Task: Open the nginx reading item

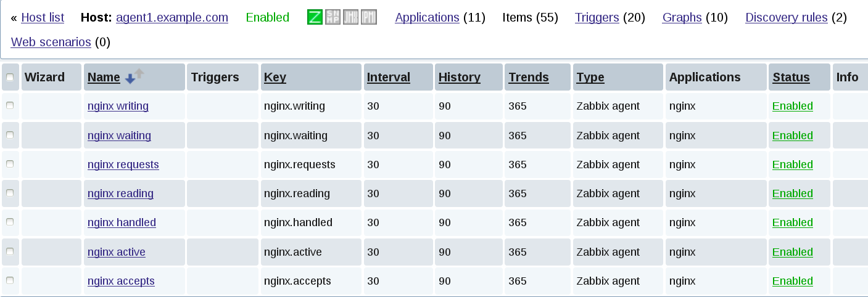Action: pos(120,193)
